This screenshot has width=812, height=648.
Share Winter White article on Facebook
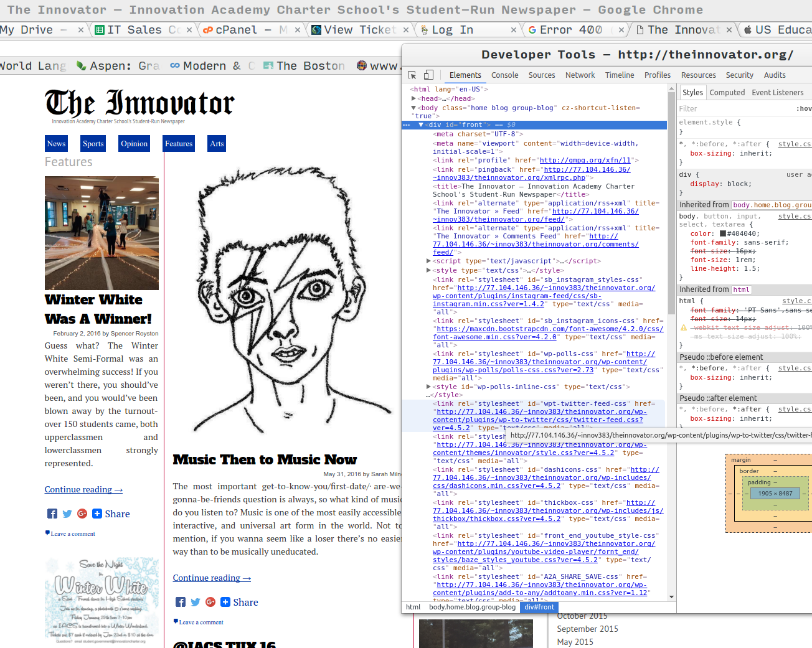pyautogui.click(x=52, y=514)
